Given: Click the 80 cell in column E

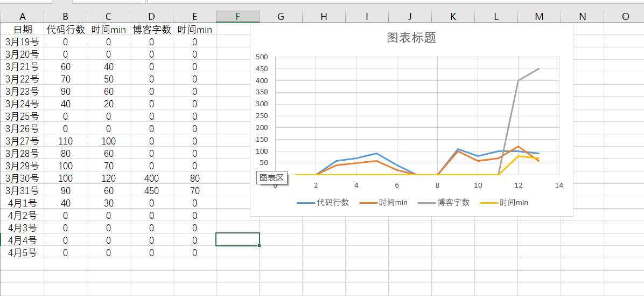Looking at the screenshot, I should coord(195,178).
